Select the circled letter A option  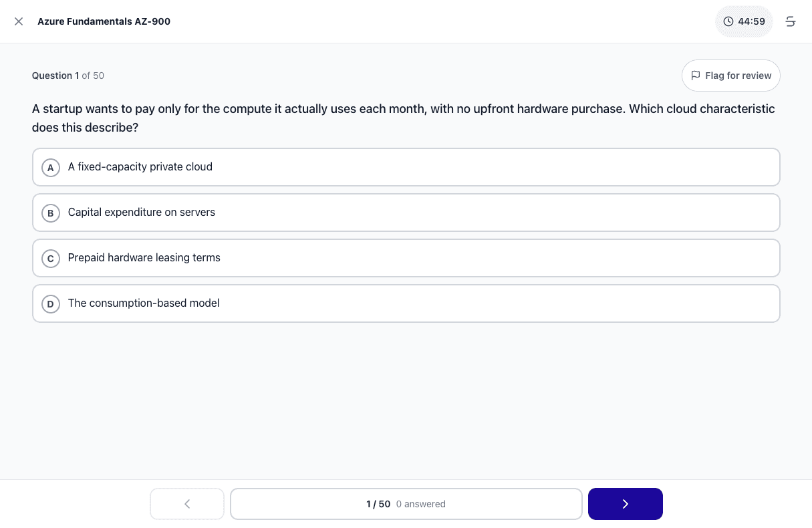click(x=51, y=167)
